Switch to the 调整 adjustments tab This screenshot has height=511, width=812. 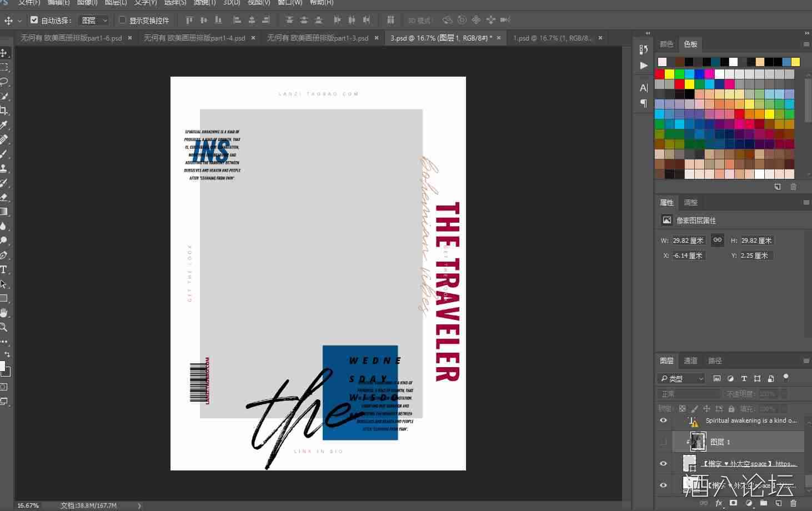[690, 203]
